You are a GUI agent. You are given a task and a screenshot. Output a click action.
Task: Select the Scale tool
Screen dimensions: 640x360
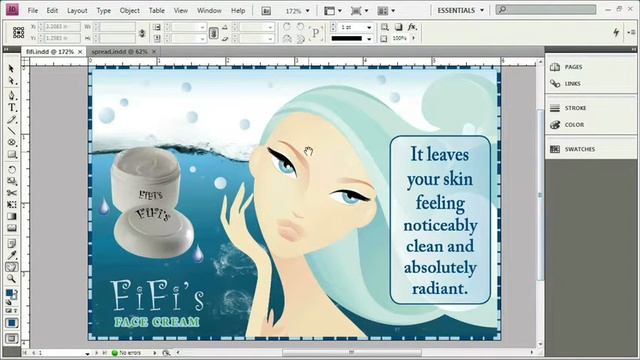click(11, 181)
